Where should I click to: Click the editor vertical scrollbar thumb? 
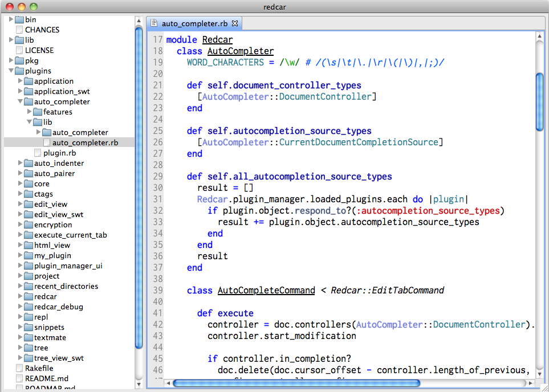539,101
